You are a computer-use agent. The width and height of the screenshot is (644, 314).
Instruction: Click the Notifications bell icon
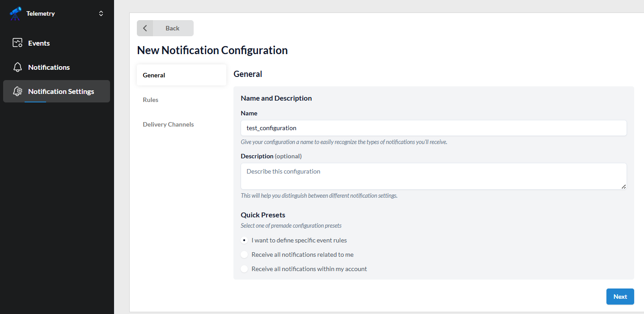17,67
